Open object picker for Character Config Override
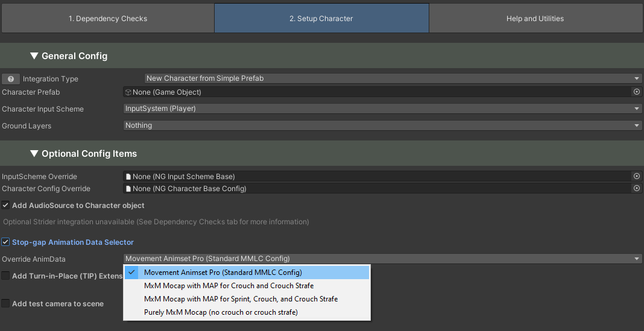The width and height of the screenshot is (644, 331). (x=637, y=189)
